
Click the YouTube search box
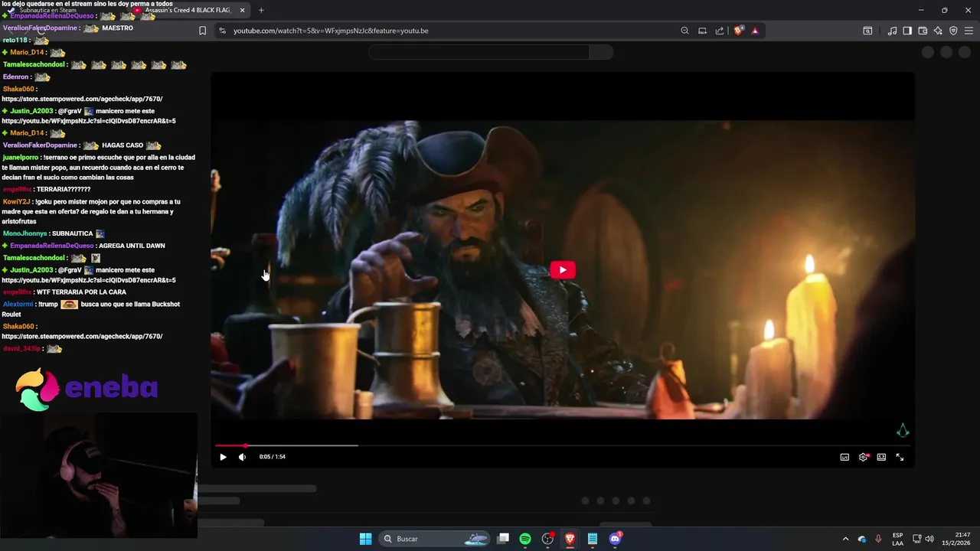[479, 52]
